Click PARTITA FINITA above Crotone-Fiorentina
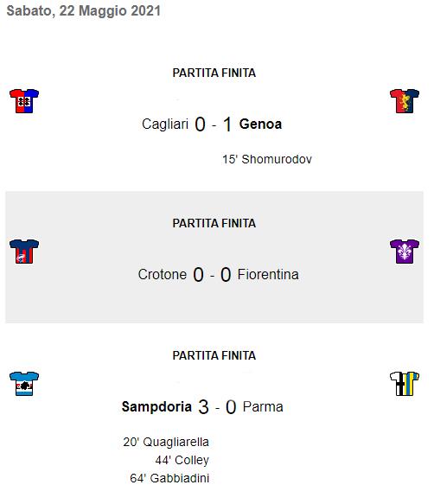 click(x=214, y=223)
